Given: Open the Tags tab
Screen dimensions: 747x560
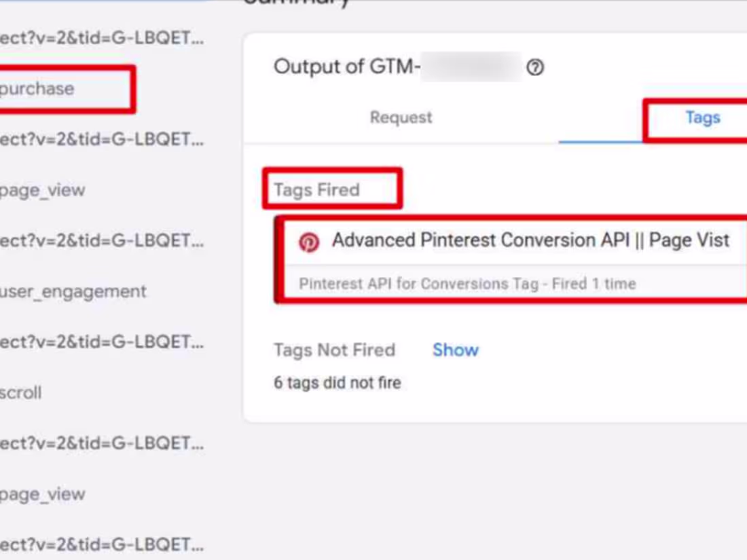Looking at the screenshot, I should (x=703, y=117).
